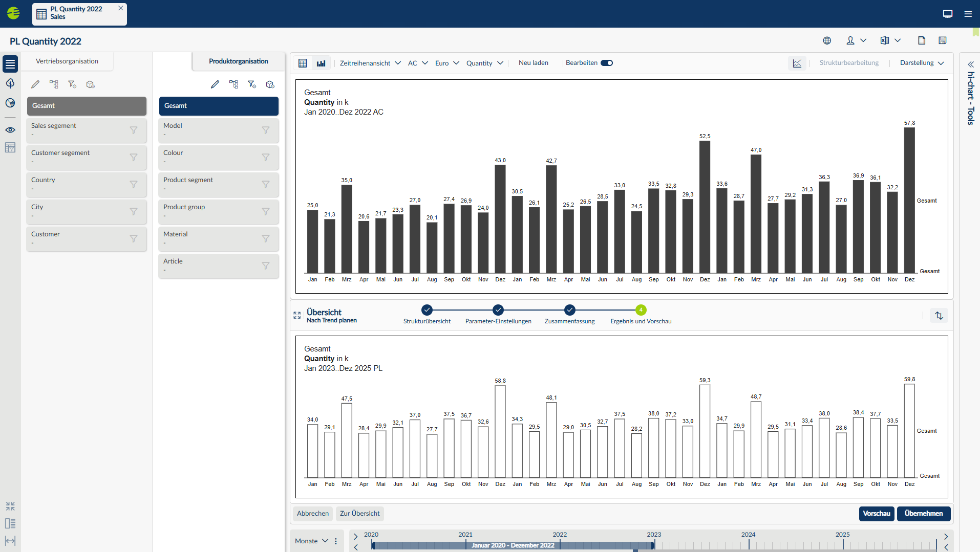The image size is (980, 552).
Task: Click the presentation monitor icon in header
Action: click(948, 14)
